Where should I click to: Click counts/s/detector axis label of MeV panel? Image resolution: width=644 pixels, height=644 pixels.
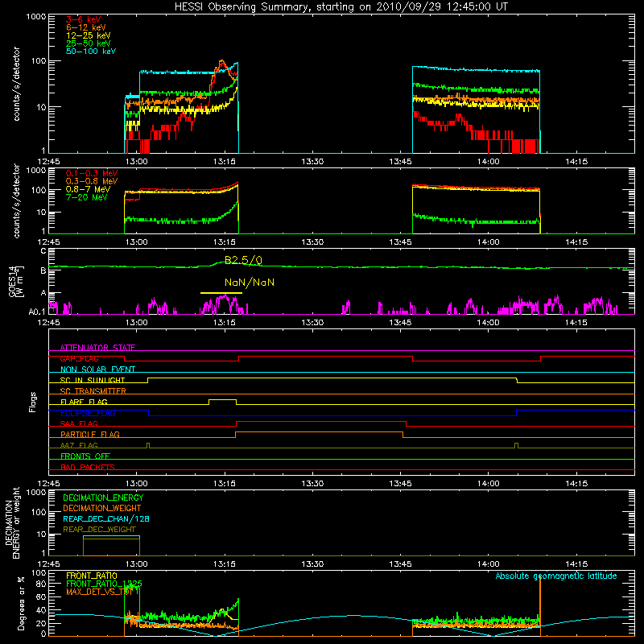pyautogui.click(x=16, y=200)
